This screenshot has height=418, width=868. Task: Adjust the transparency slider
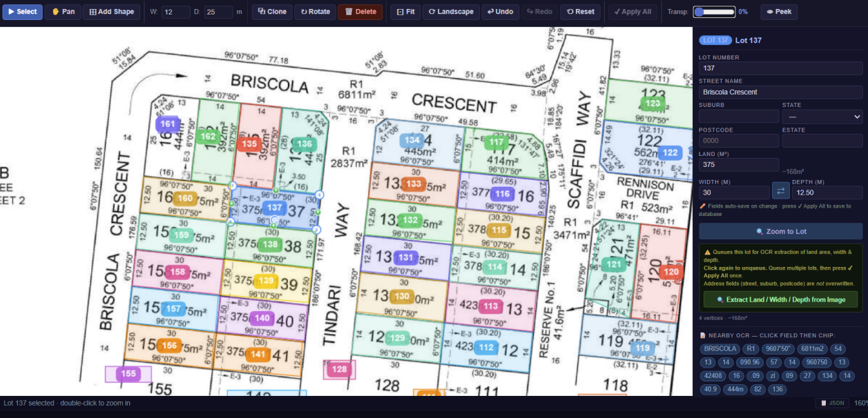[714, 12]
